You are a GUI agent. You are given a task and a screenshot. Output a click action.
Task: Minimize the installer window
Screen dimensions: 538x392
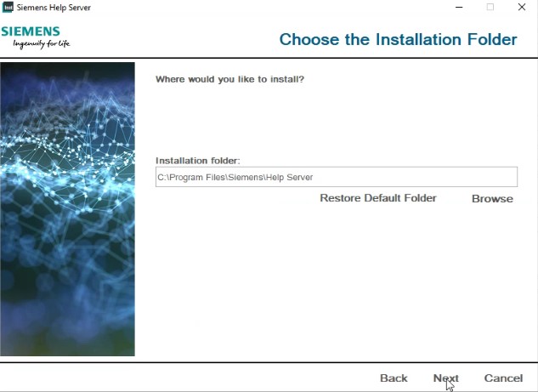click(459, 7)
